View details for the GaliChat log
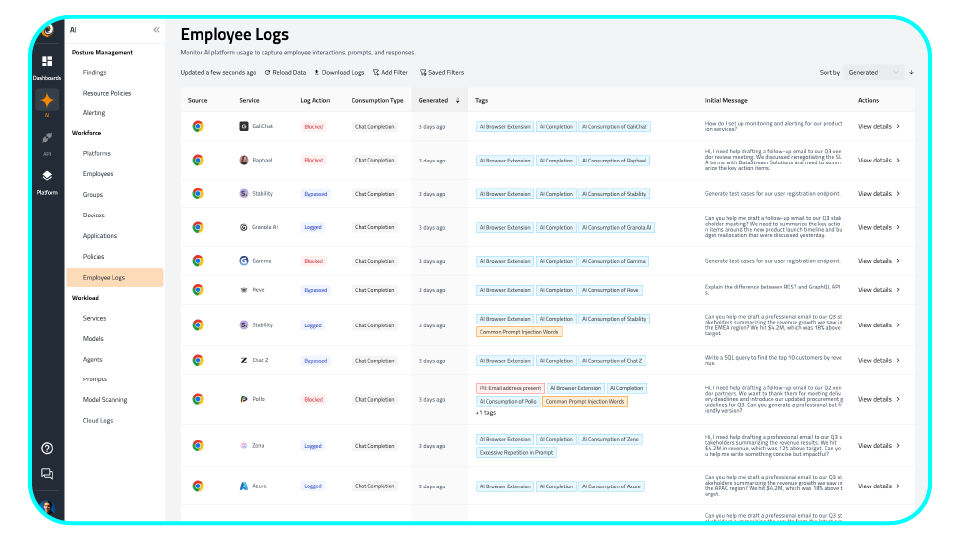Image resolution: width=960 pixels, height=540 pixels. pos(879,127)
